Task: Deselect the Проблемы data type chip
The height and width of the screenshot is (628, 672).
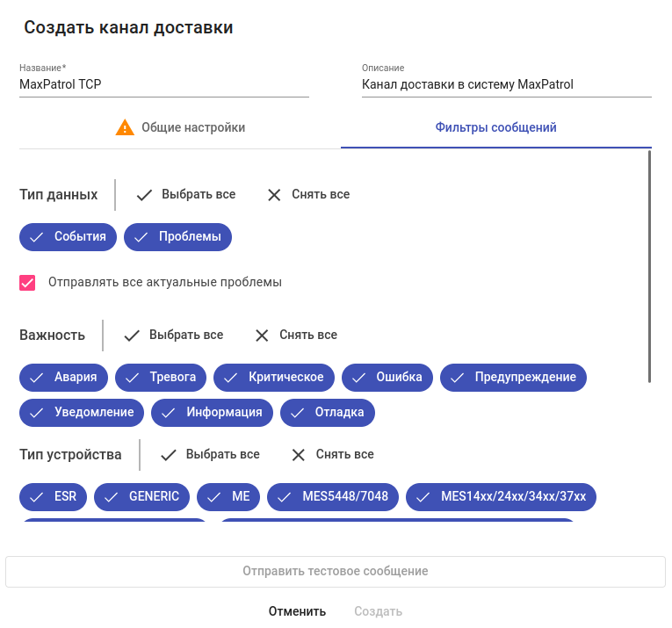Action: pyautogui.click(x=177, y=237)
